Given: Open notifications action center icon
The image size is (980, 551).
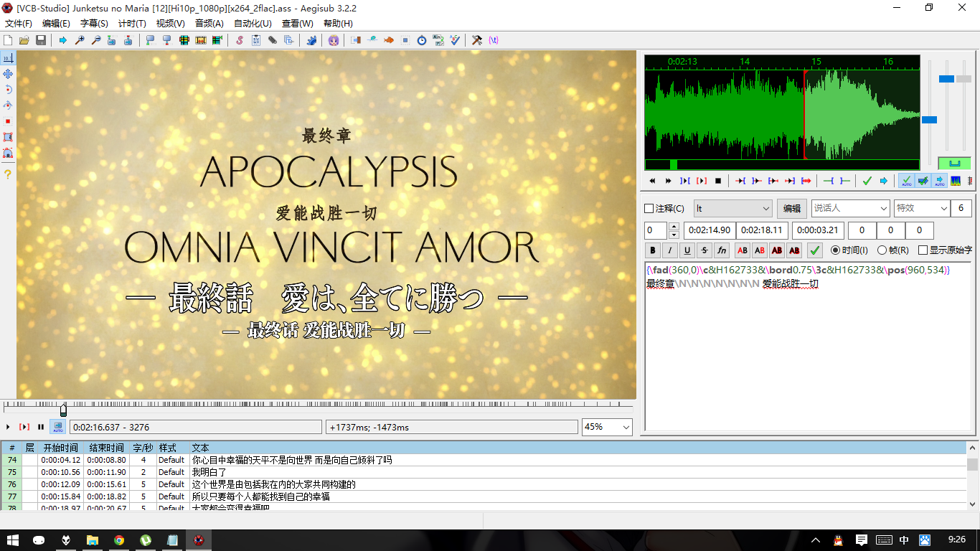Looking at the screenshot, I should pos(862,540).
